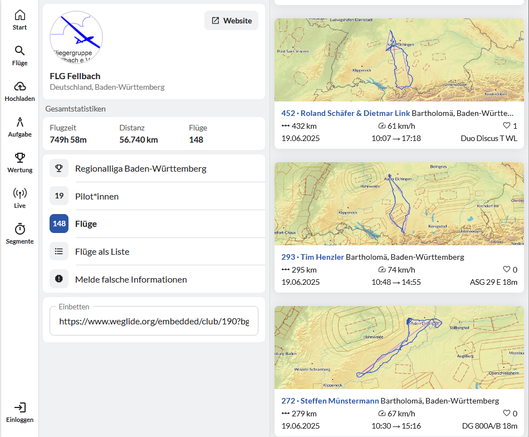This screenshot has height=437, width=529.
Task: Open the map thumbnail of the 432 km flight
Action: point(399,60)
